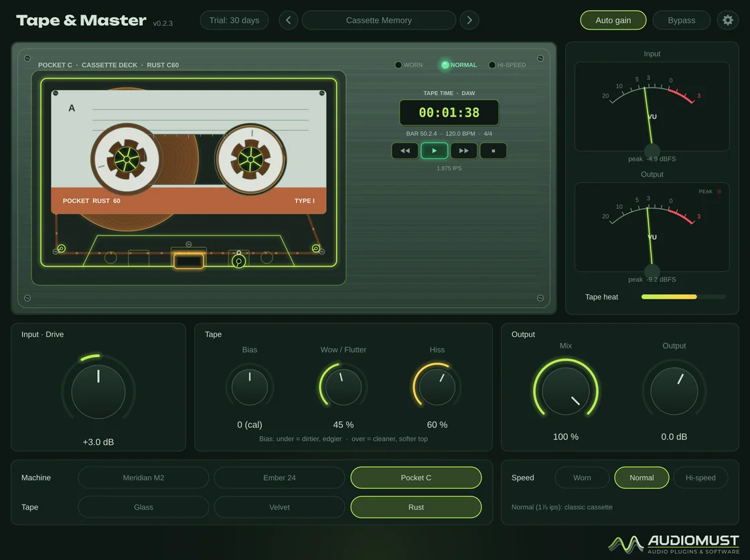
Task: Click the TYPE I cassette label
Action: click(304, 200)
